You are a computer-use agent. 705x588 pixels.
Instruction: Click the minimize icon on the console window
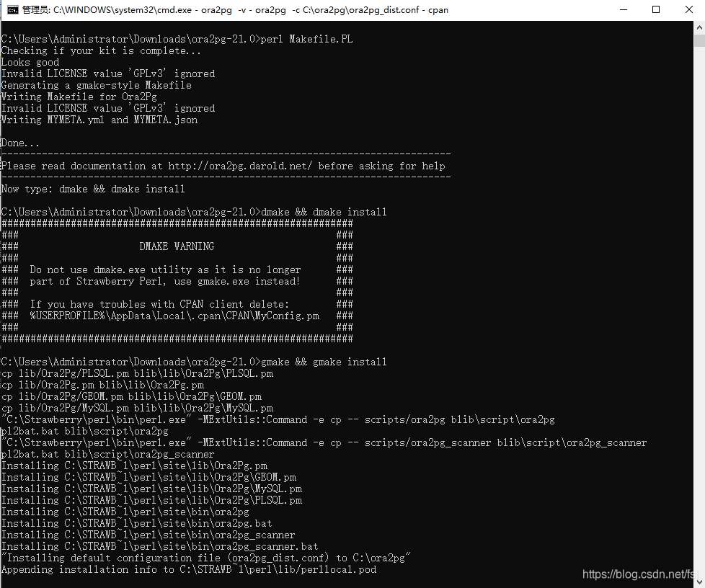click(x=624, y=10)
